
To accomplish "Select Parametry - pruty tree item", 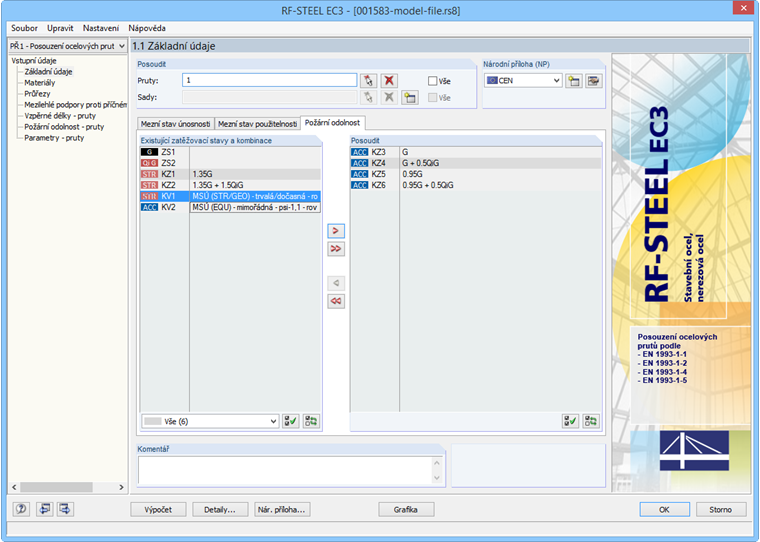I will pyautogui.click(x=54, y=138).
